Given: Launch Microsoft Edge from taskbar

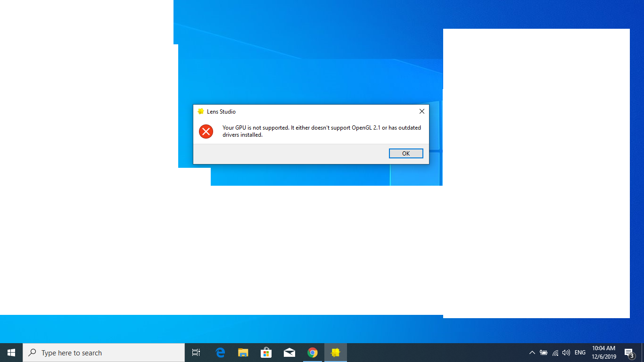Looking at the screenshot, I should (x=220, y=353).
